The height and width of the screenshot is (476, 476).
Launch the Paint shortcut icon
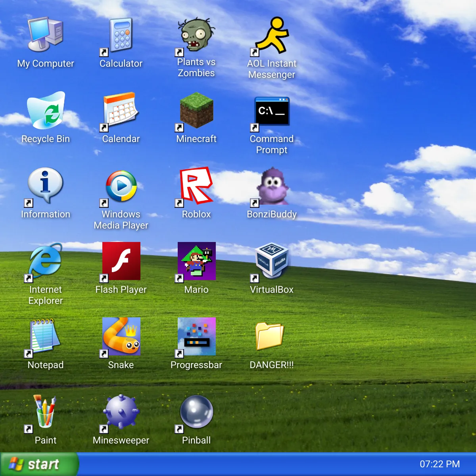[46, 412]
